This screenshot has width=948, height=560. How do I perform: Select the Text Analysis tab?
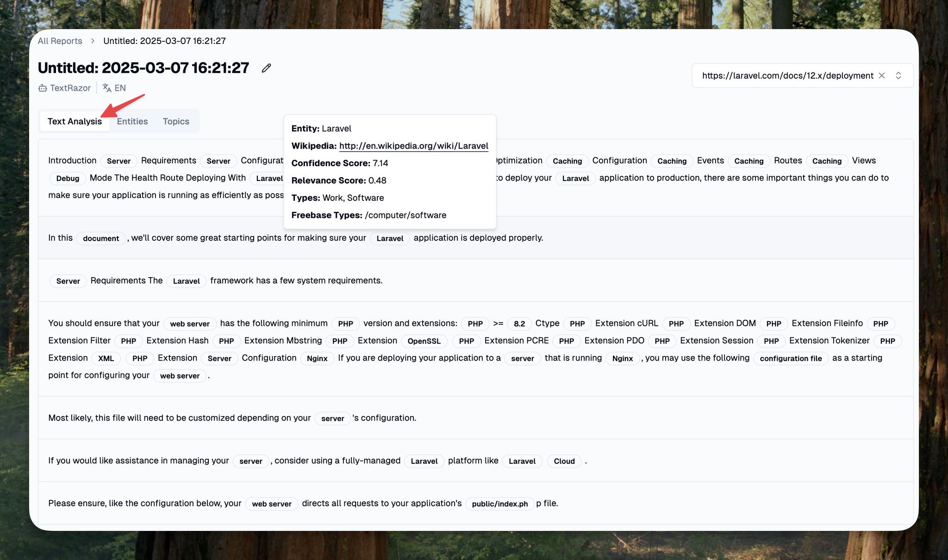75,121
